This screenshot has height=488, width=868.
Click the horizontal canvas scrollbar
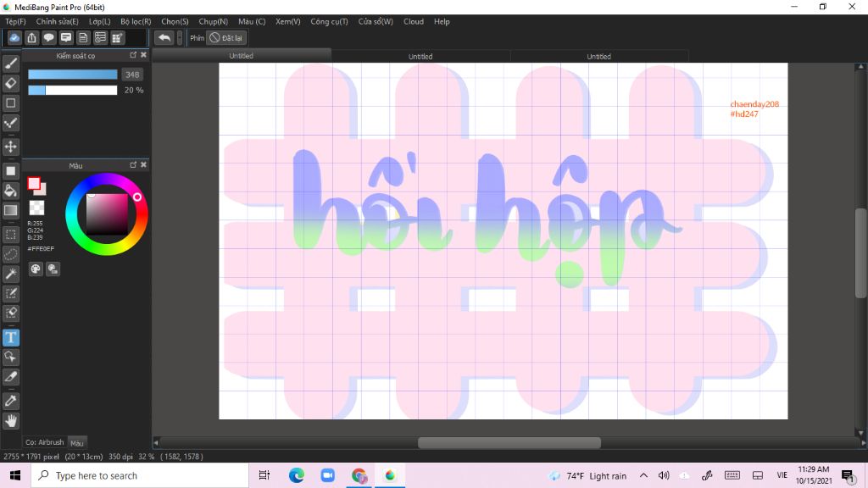509,442
